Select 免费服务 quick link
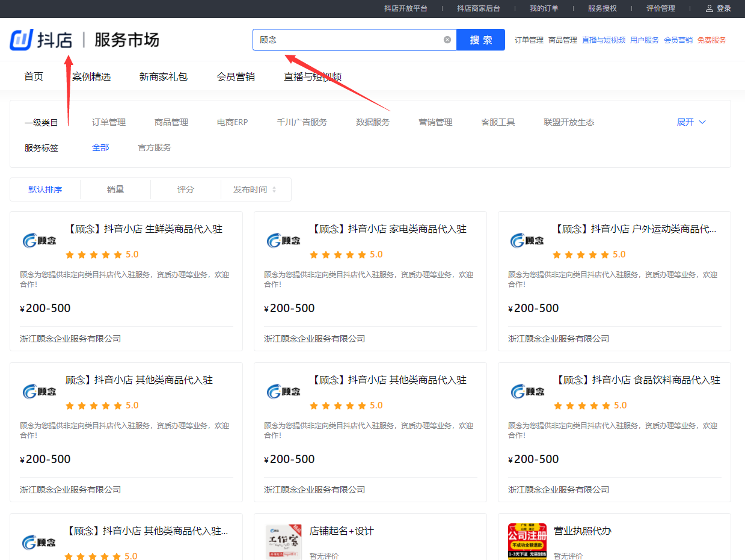 click(712, 40)
